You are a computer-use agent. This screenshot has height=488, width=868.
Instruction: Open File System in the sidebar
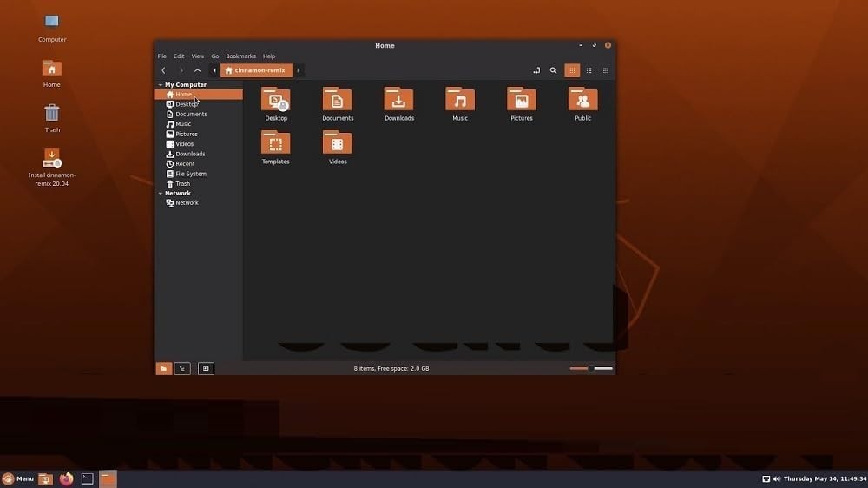pos(198,174)
